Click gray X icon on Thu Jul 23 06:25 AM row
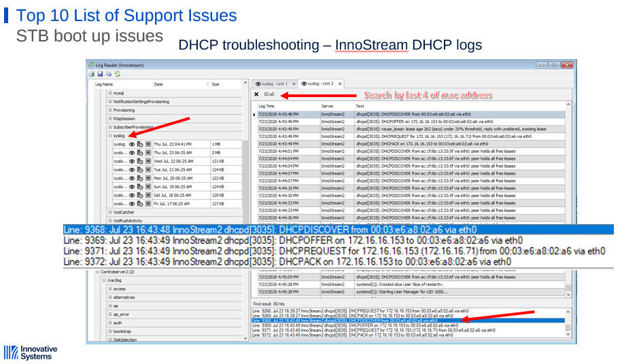622x364 pixels. pyautogui.click(x=148, y=153)
